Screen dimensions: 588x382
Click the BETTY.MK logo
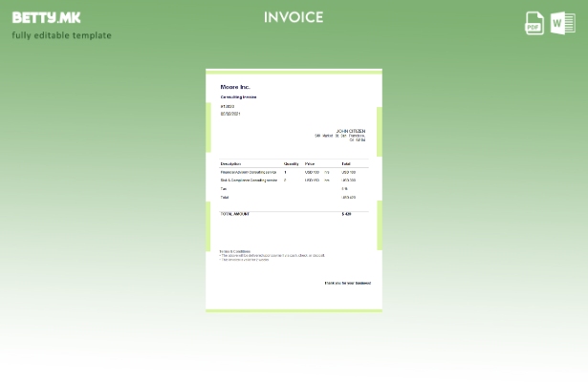click(47, 17)
